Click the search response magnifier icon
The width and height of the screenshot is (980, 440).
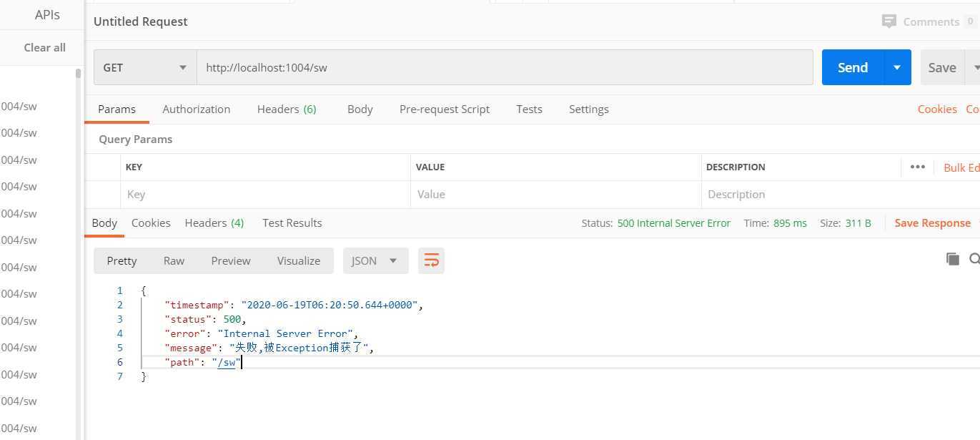(x=974, y=259)
